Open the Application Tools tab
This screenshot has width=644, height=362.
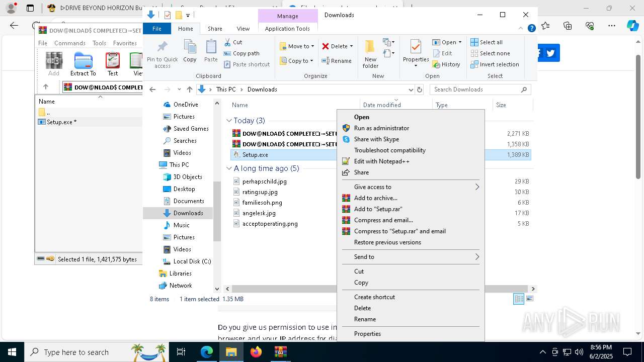(287, 29)
